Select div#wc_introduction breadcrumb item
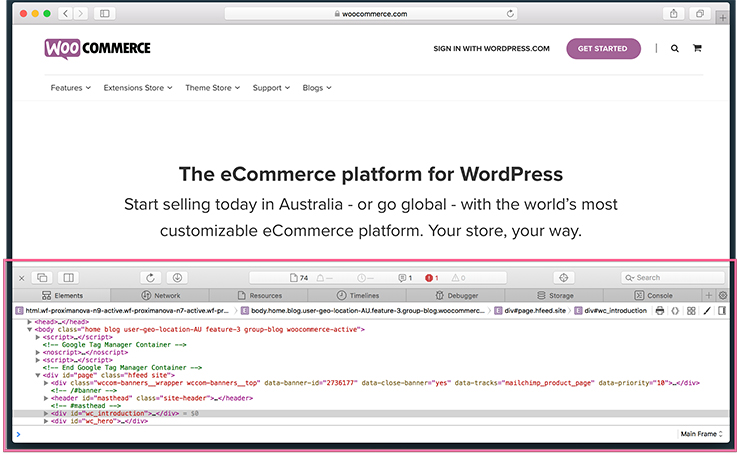 pos(610,311)
